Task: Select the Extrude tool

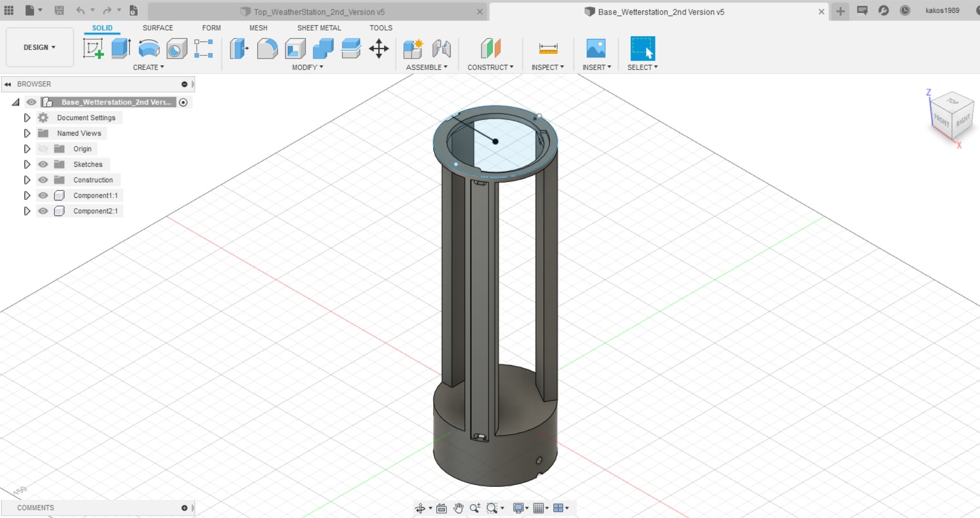Action: pos(121,49)
